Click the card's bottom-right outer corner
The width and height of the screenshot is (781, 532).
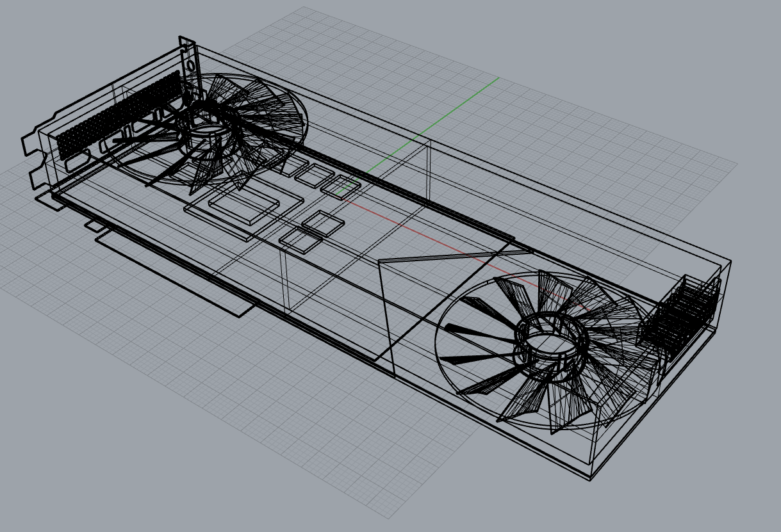[x=590, y=478]
